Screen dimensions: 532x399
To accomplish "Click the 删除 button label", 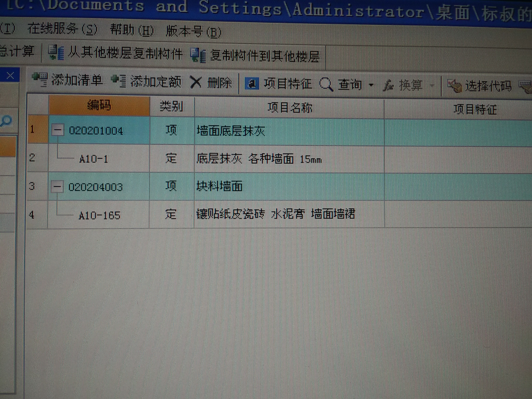I will [220, 83].
